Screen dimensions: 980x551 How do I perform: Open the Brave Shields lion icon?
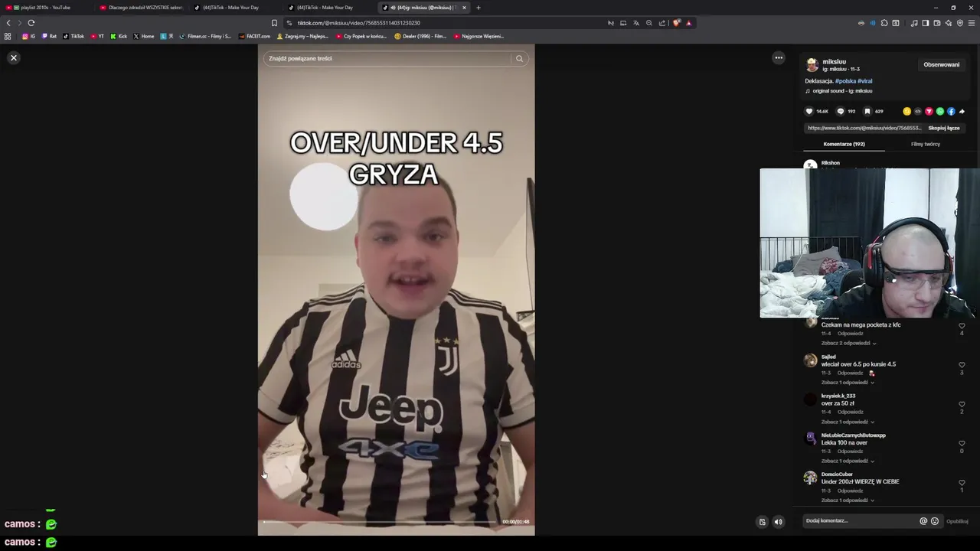click(676, 23)
